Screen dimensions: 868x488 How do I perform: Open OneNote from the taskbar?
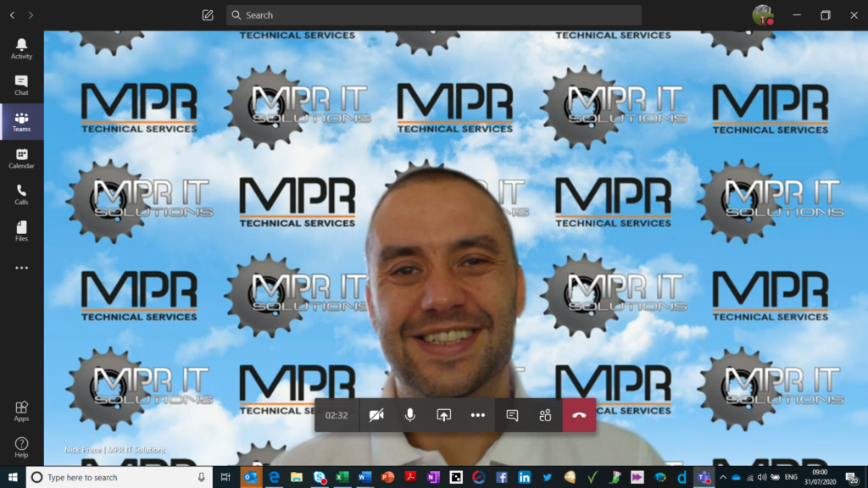pos(433,477)
